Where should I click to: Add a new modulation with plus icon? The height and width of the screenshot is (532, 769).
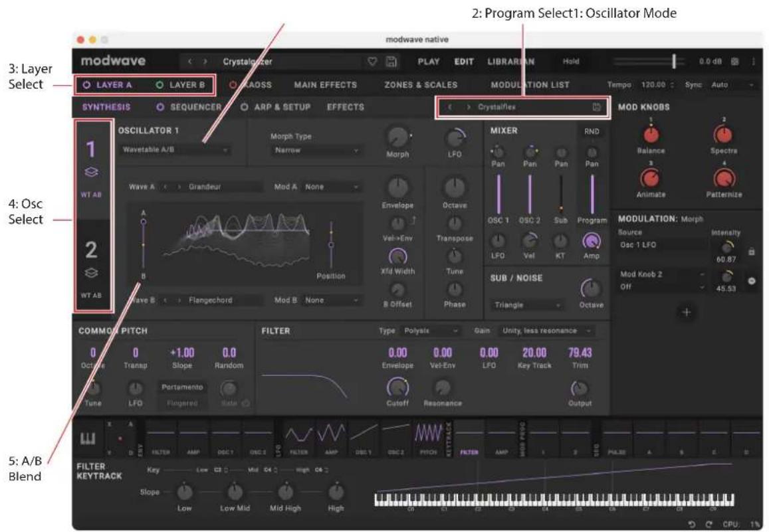point(686,312)
